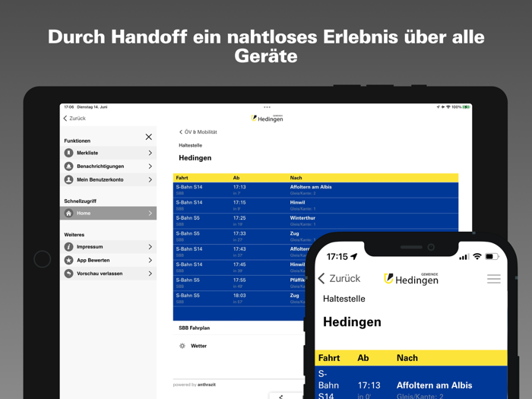Tap the Home house icon
This screenshot has height=399, width=532.
tap(69, 213)
